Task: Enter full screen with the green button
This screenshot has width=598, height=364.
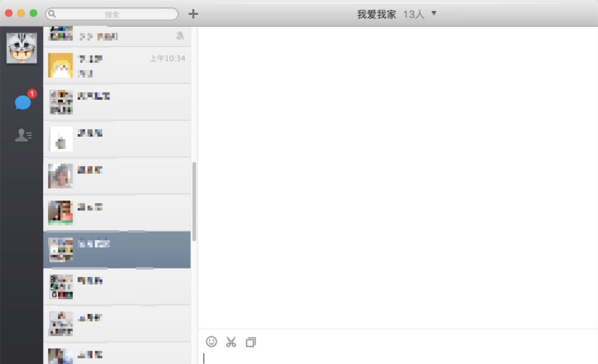Action: point(34,13)
